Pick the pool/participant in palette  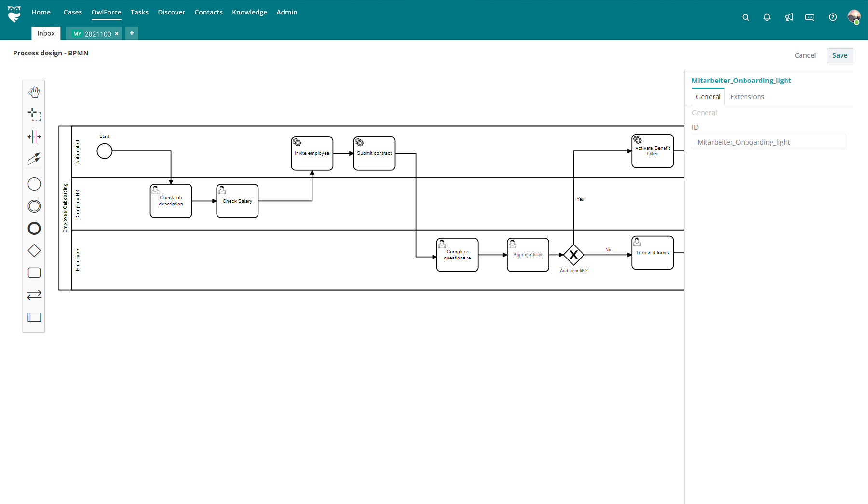point(34,317)
